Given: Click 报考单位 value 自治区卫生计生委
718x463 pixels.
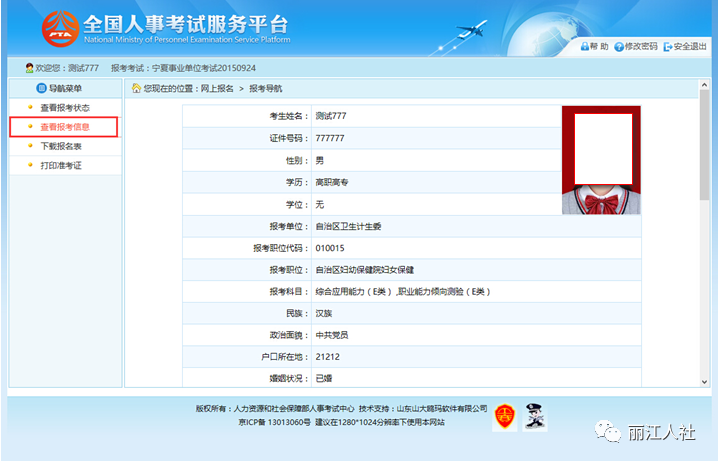Looking at the screenshot, I should 348,226.
